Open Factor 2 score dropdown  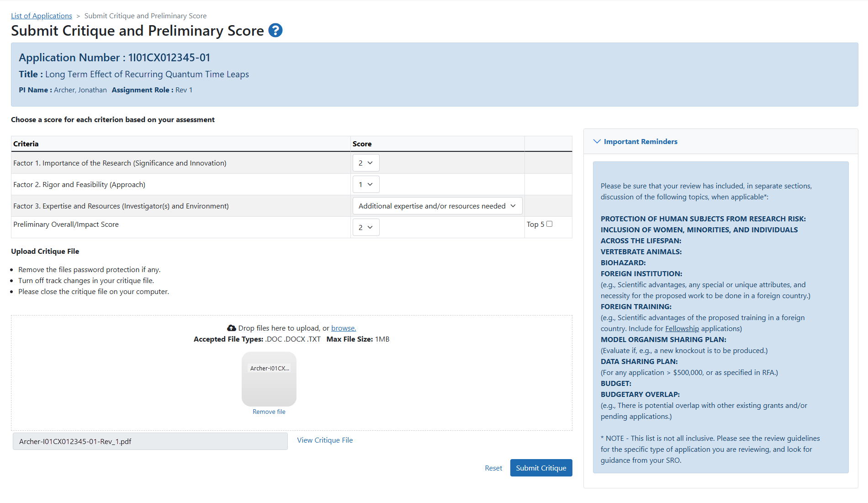tap(366, 184)
